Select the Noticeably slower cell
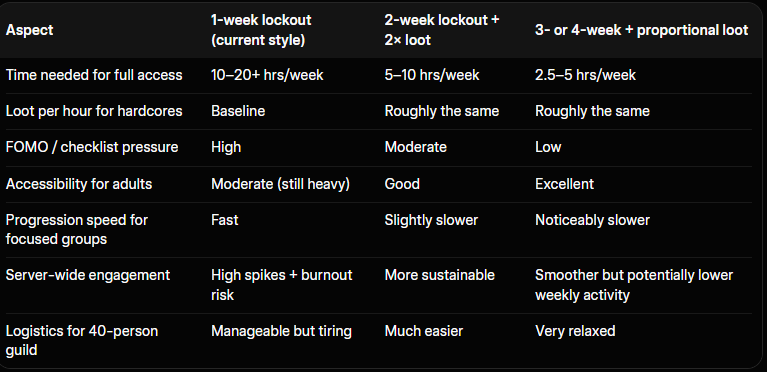Image resolution: width=767 pixels, height=372 pixels. click(x=592, y=220)
